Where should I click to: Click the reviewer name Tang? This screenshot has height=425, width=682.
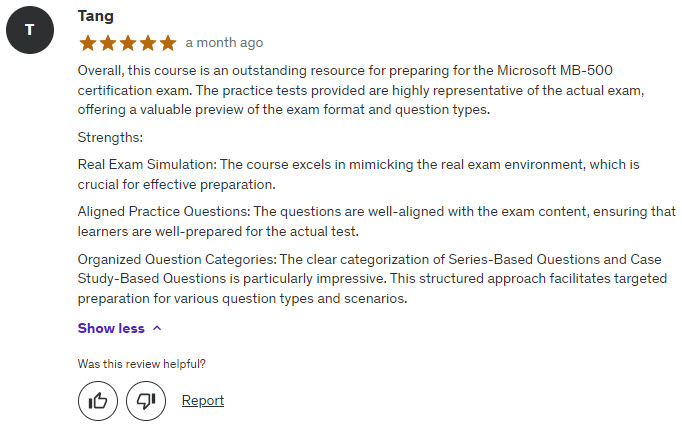point(96,16)
